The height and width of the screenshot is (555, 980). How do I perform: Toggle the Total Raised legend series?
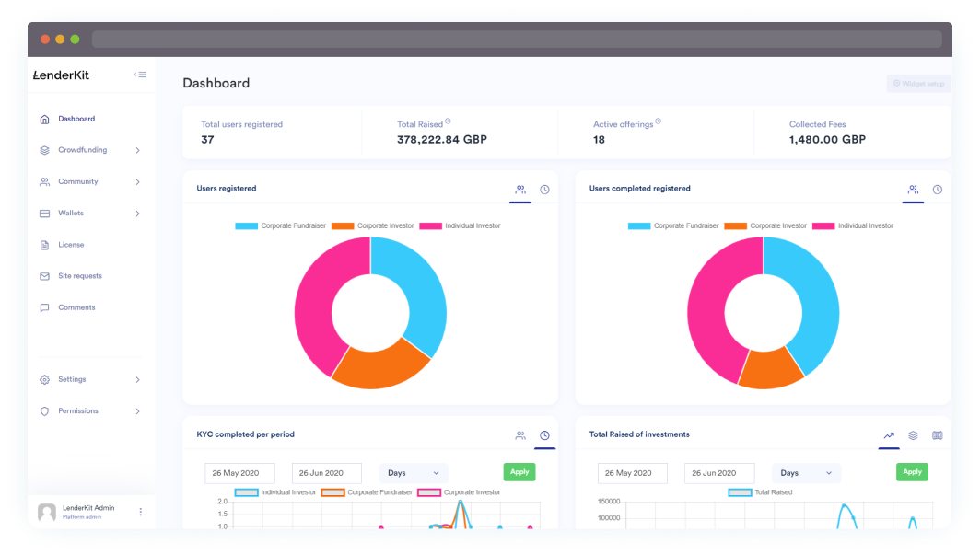tap(759, 492)
